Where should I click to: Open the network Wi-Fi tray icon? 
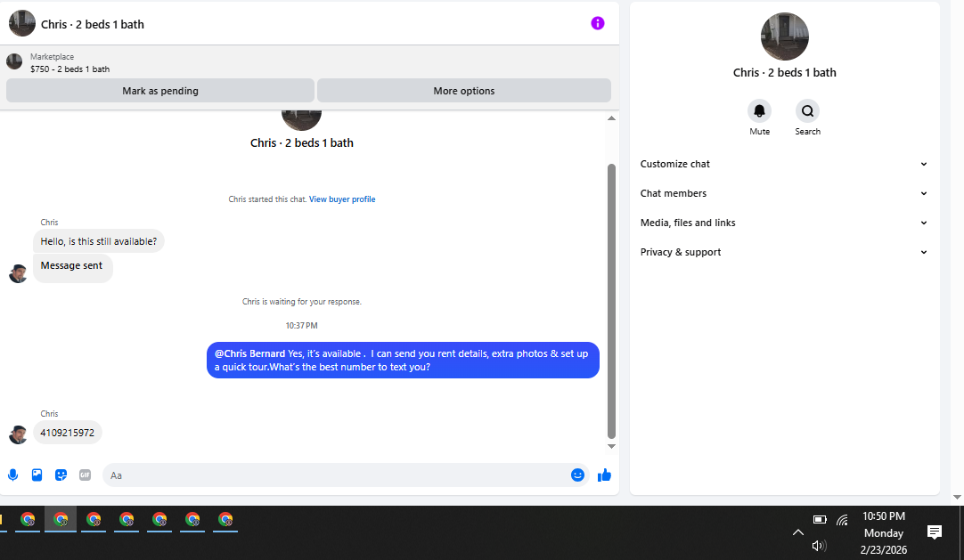click(842, 520)
